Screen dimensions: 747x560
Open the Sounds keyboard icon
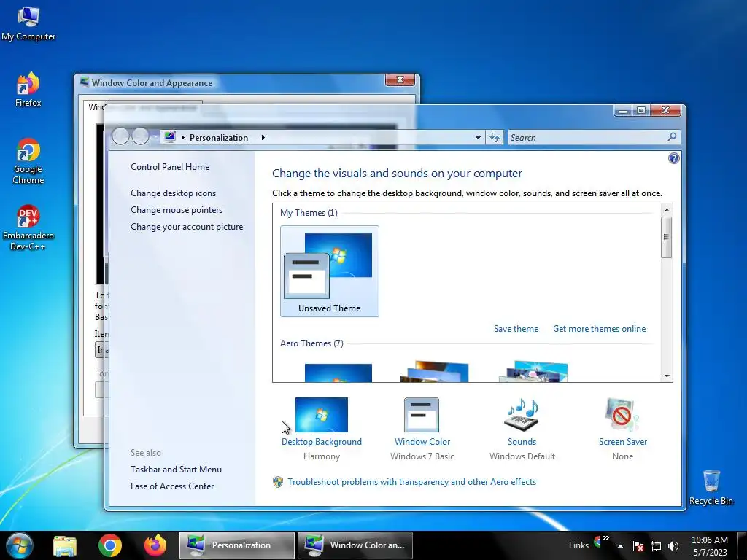(x=522, y=414)
